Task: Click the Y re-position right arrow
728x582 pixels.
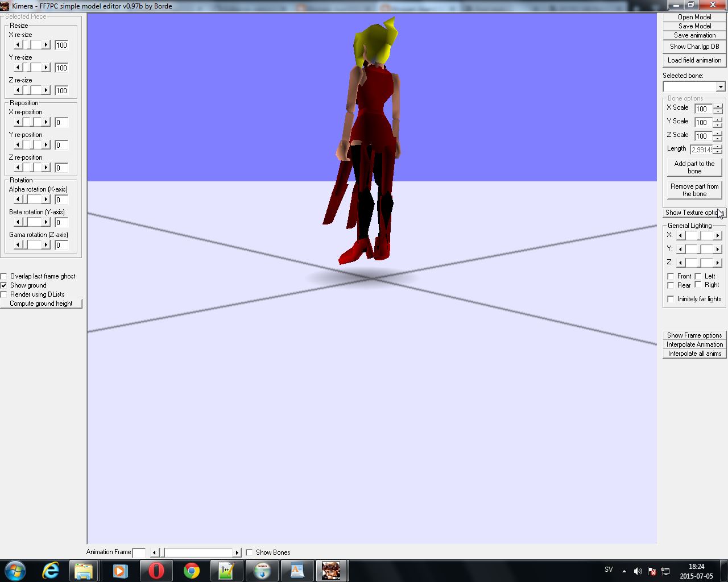Action: (x=46, y=145)
